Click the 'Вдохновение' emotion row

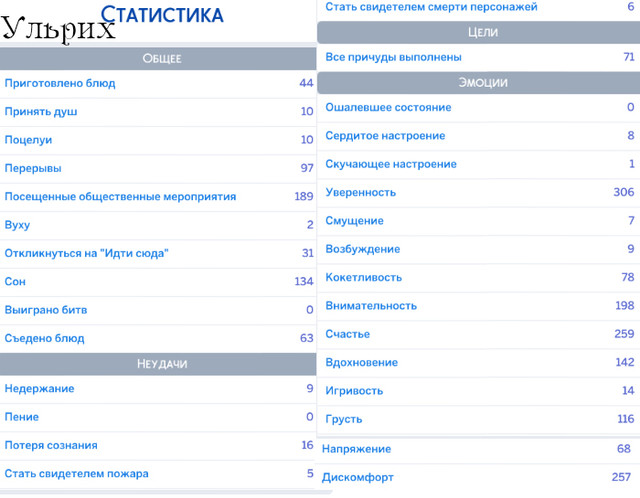[x=478, y=362]
